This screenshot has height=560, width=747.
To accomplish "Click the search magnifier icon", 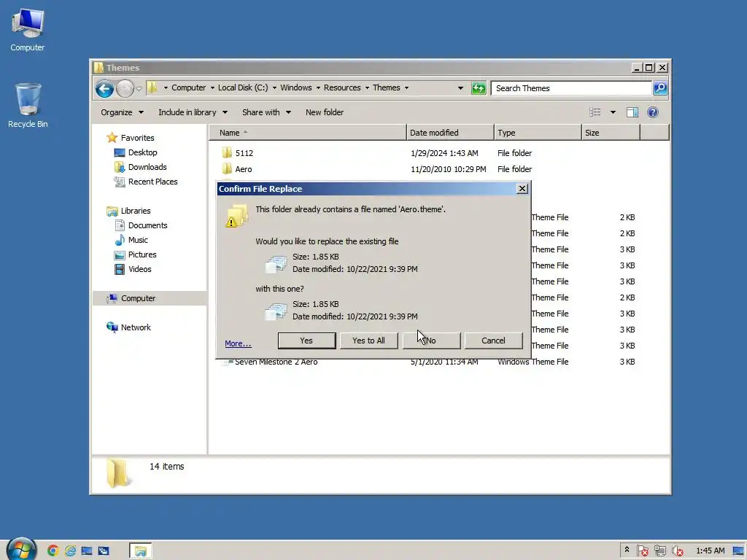I will point(659,88).
